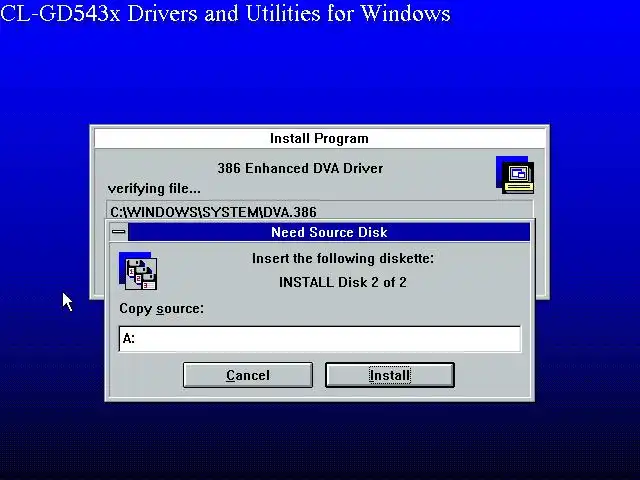Image resolution: width=640 pixels, height=480 pixels.
Task: Click the computer icon in Install Program
Action: [515, 175]
